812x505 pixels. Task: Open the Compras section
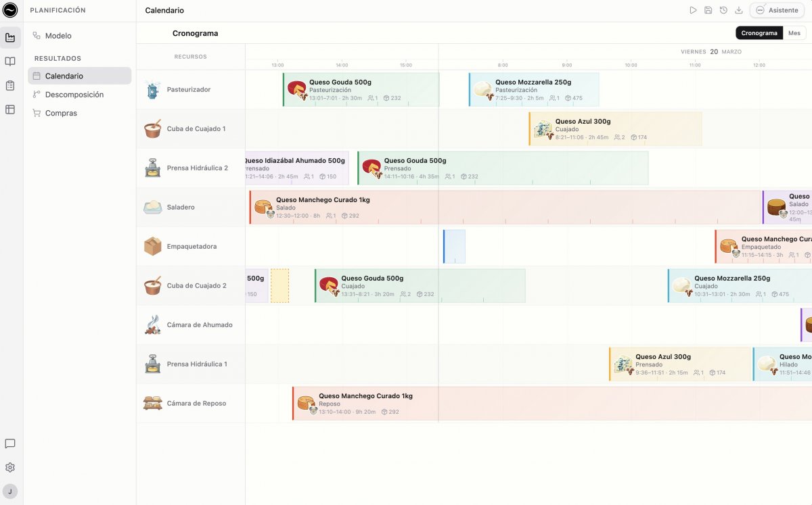(x=61, y=113)
